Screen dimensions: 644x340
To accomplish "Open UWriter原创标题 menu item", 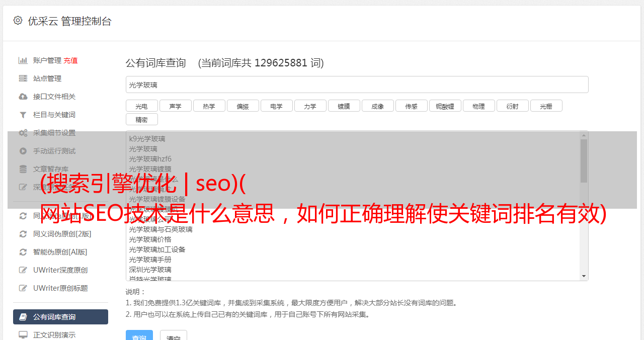I will coord(60,288).
